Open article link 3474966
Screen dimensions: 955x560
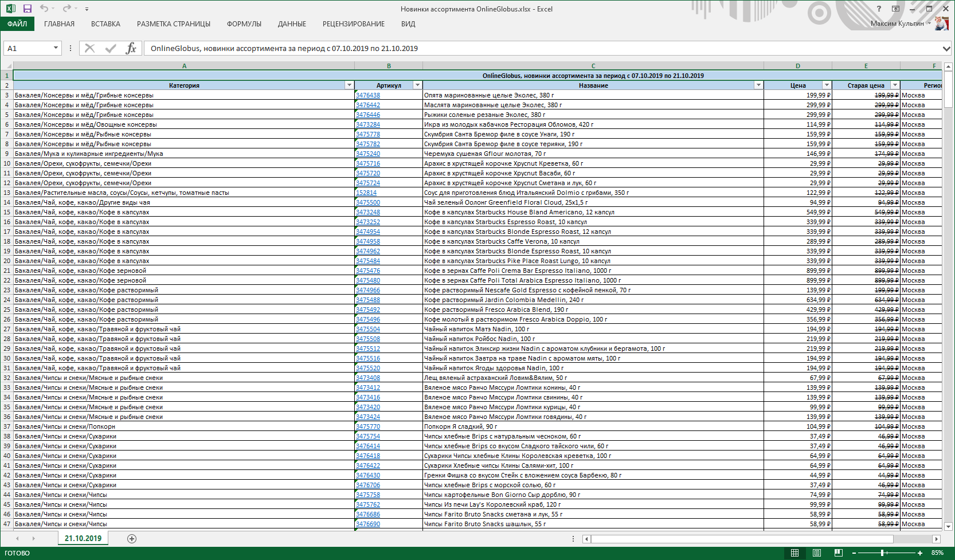tap(368, 290)
